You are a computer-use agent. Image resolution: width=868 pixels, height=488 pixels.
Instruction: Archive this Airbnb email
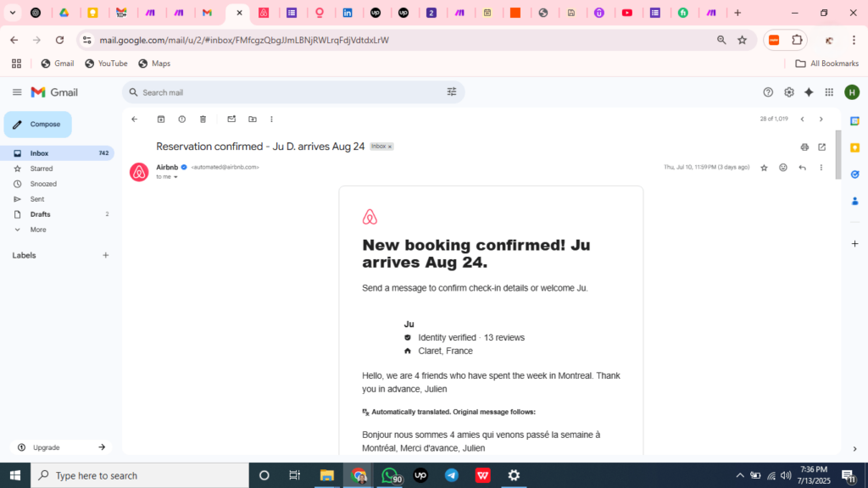pyautogui.click(x=161, y=119)
